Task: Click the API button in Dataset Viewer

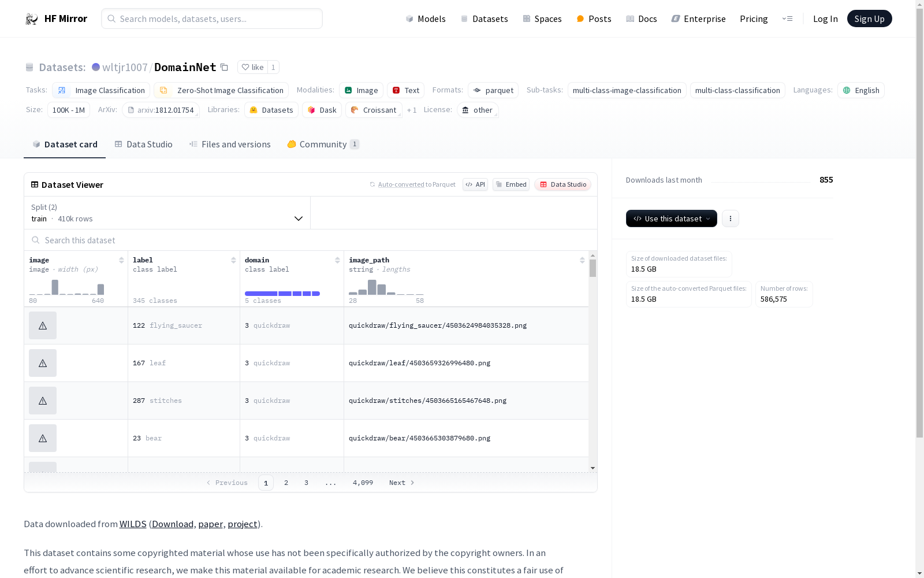Action: [x=475, y=184]
